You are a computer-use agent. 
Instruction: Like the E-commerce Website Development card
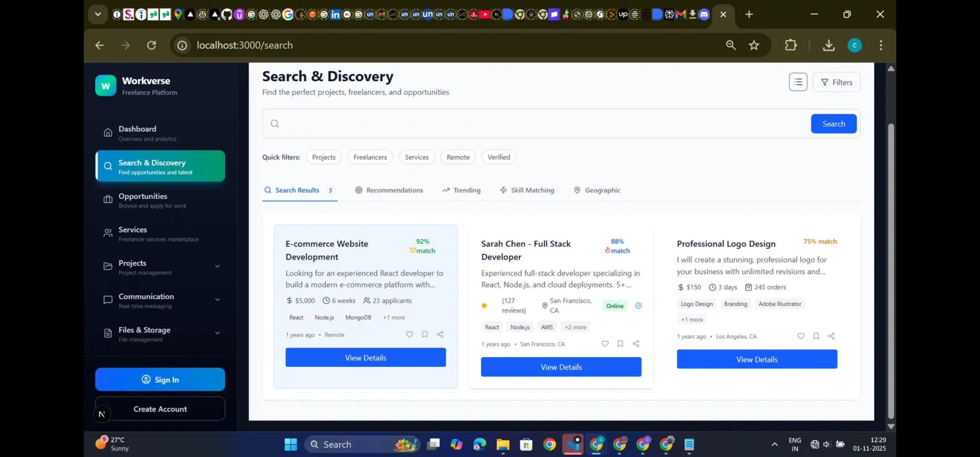[x=409, y=334]
